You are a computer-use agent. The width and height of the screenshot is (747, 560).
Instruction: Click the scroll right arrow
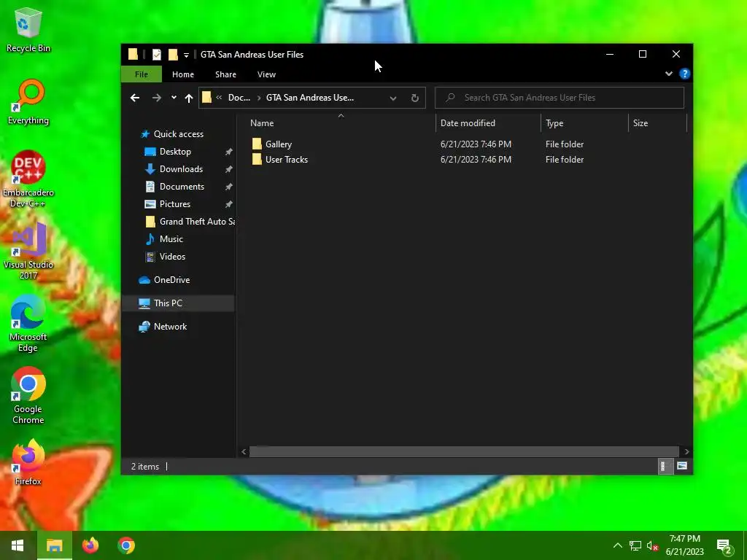(x=686, y=451)
